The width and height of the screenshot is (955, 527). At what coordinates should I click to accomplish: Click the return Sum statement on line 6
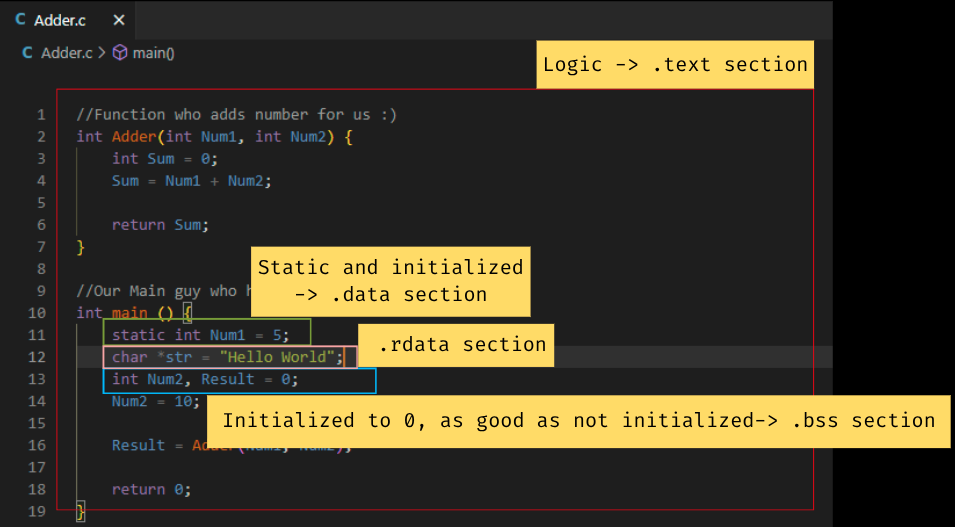click(160, 225)
